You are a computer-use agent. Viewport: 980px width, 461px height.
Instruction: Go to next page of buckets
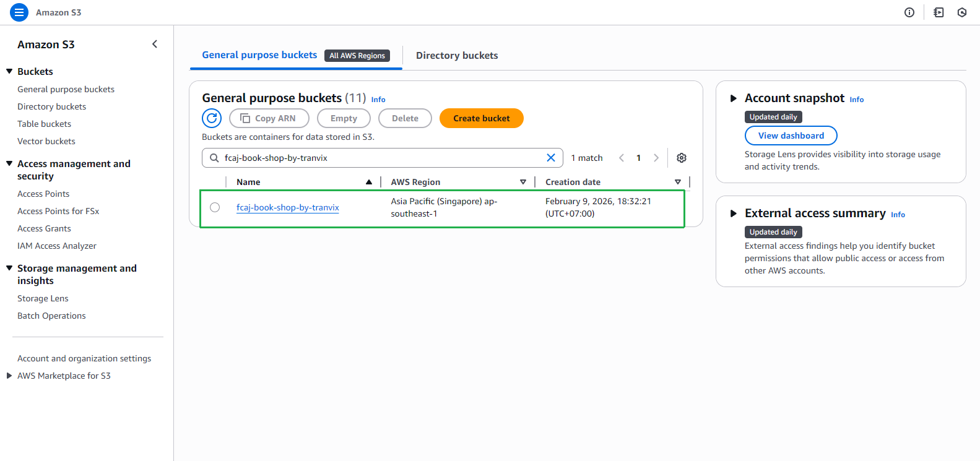tap(656, 158)
